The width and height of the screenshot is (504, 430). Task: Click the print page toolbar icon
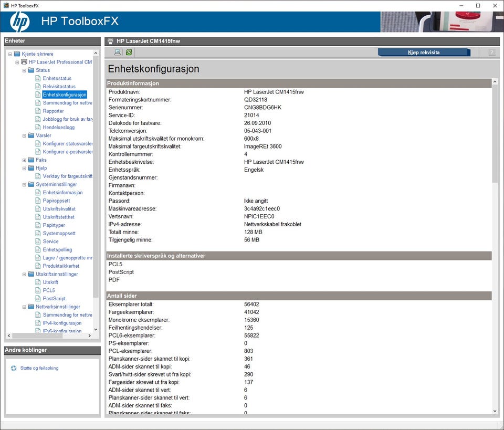tap(118, 52)
